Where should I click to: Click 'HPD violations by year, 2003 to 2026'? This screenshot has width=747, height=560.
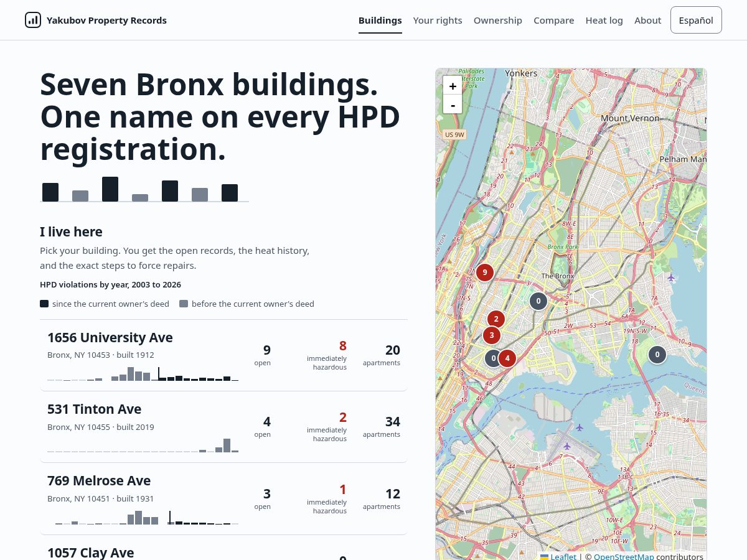pyautogui.click(x=111, y=285)
